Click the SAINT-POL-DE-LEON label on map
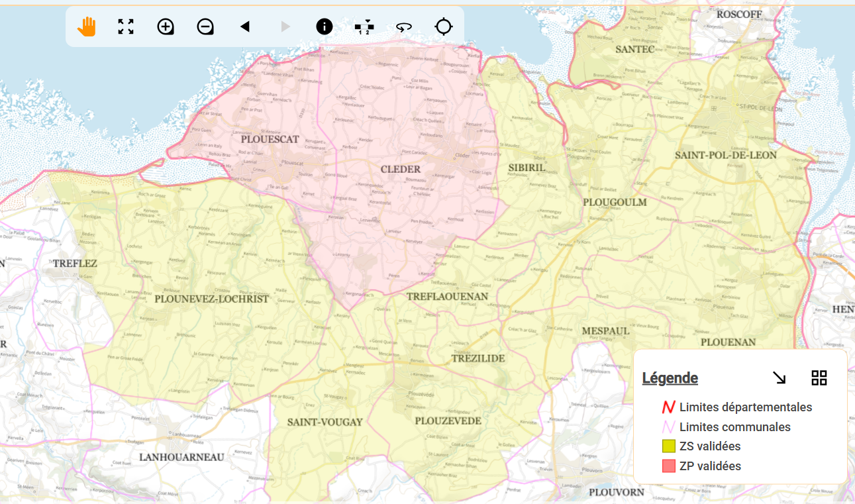855x504 pixels. pyautogui.click(x=726, y=155)
